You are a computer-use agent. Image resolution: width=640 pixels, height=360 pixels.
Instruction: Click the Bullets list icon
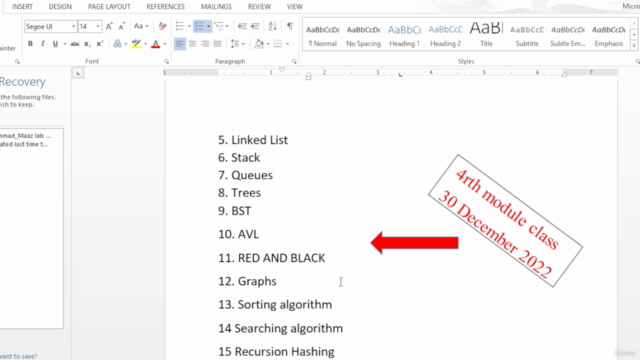pos(180,27)
